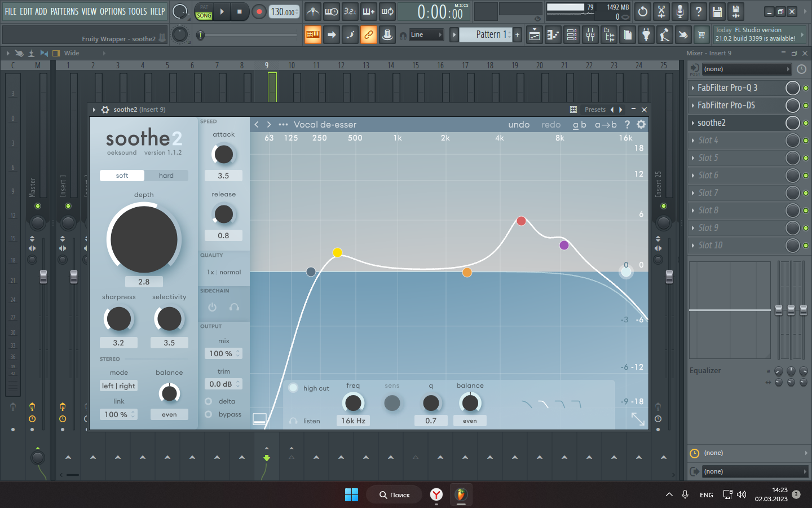Open the EDIT menu
812x508 pixels.
(26, 11)
